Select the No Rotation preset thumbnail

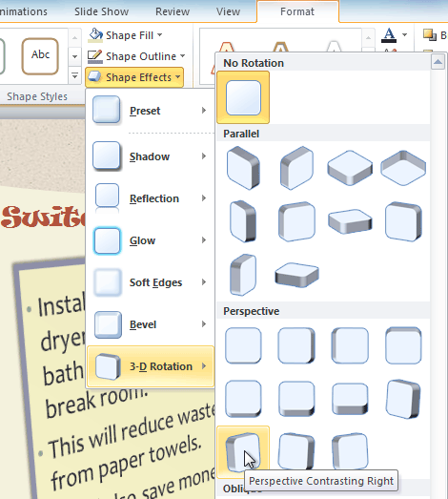243,97
